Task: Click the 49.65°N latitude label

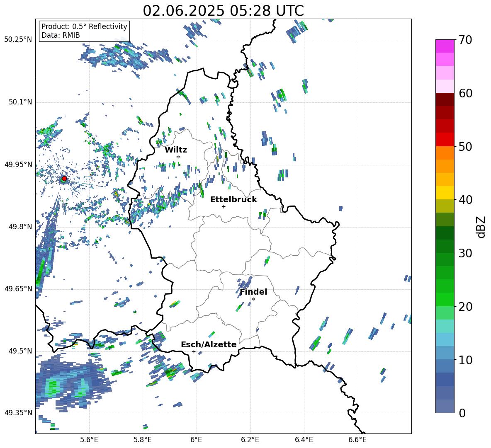Action: pos(18,288)
